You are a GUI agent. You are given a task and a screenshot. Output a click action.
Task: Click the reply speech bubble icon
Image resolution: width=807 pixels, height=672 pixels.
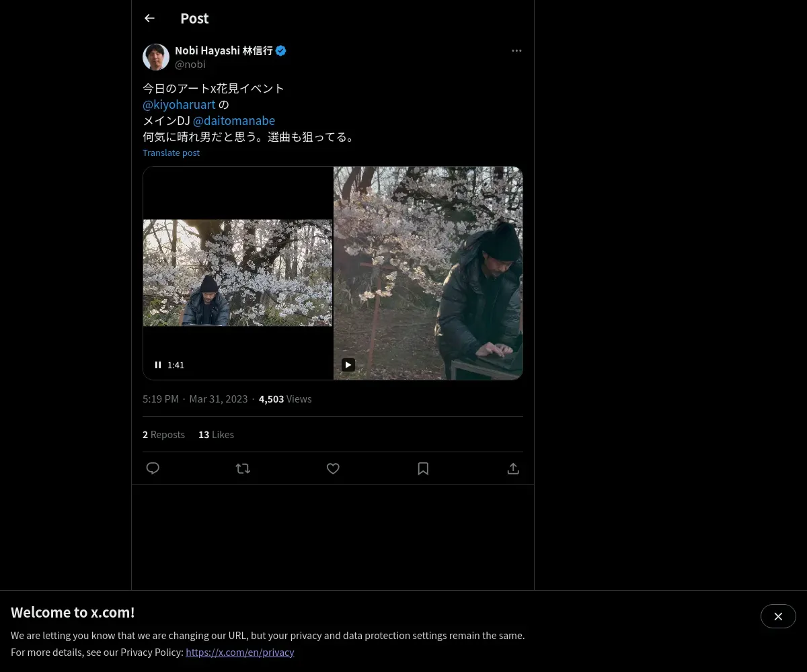point(153,468)
